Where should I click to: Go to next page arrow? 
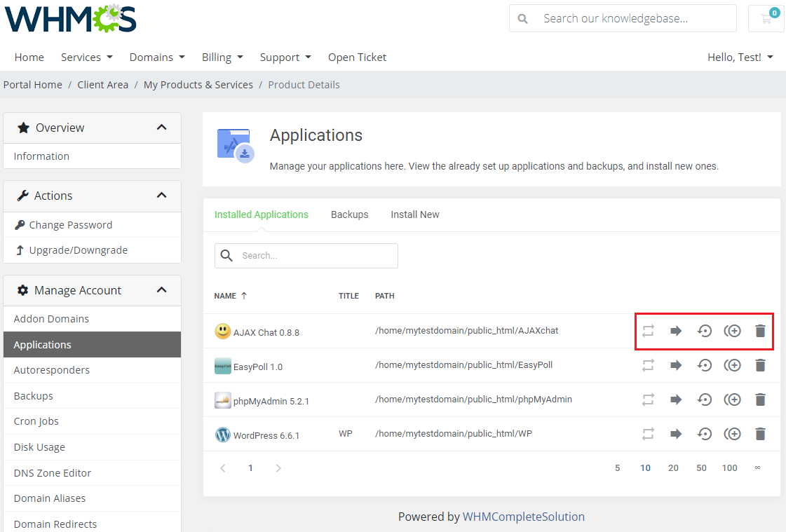[x=278, y=468]
